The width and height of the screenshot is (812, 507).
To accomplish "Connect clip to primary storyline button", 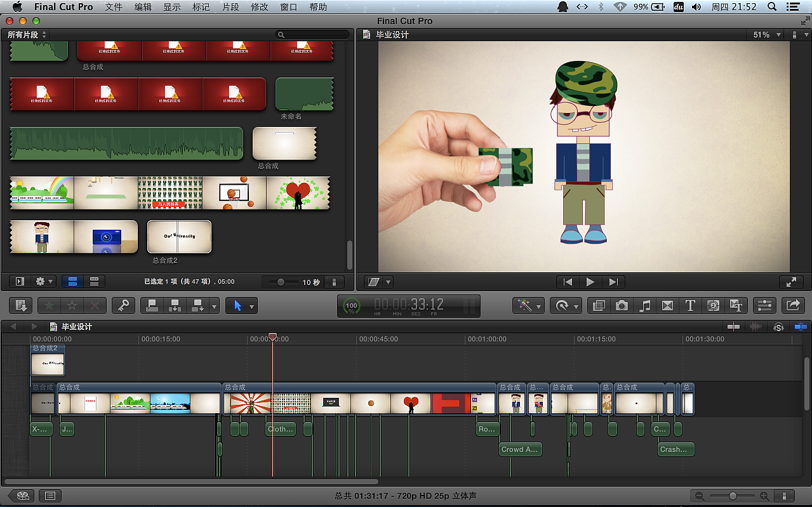I will (x=152, y=305).
